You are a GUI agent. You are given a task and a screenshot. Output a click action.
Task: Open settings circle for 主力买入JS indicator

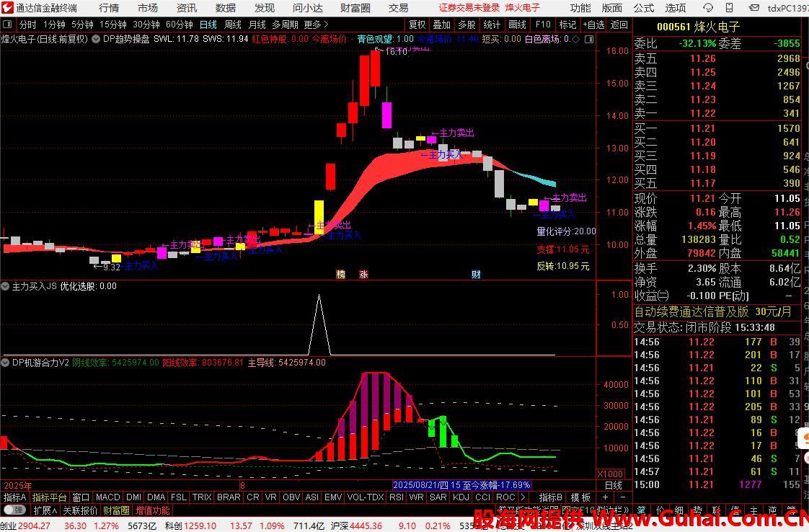click(x=5, y=286)
